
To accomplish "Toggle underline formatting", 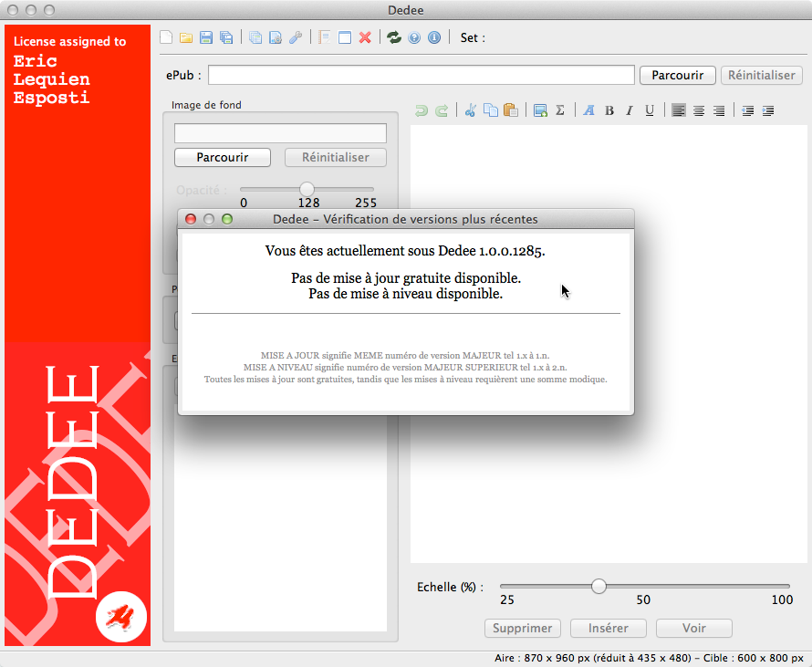I will (x=650, y=110).
